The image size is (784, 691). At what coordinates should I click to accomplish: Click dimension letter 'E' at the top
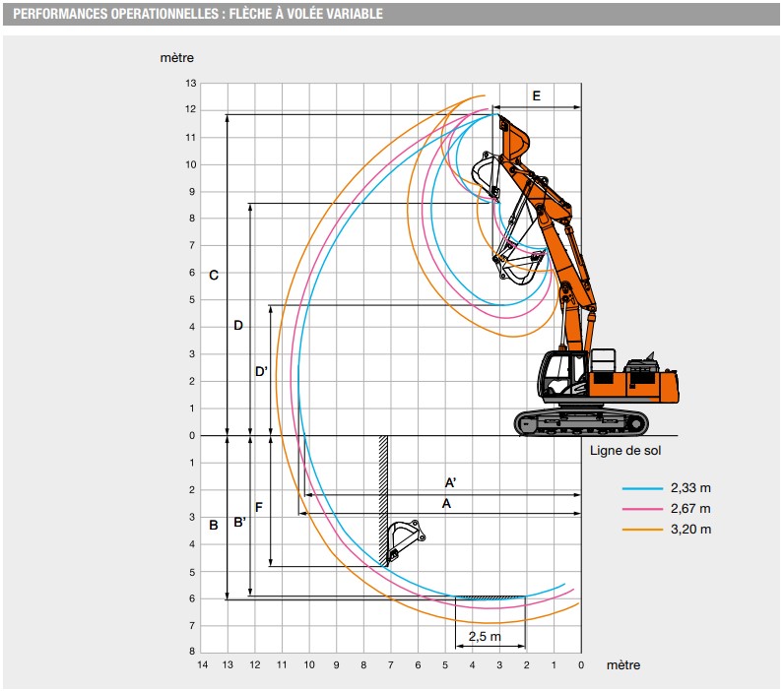coord(537,95)
